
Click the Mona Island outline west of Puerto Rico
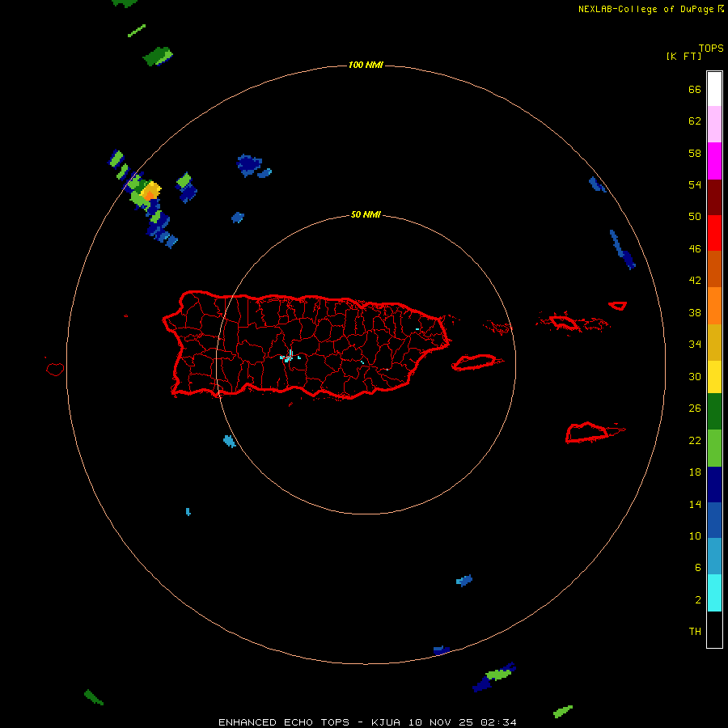[55, 369]
